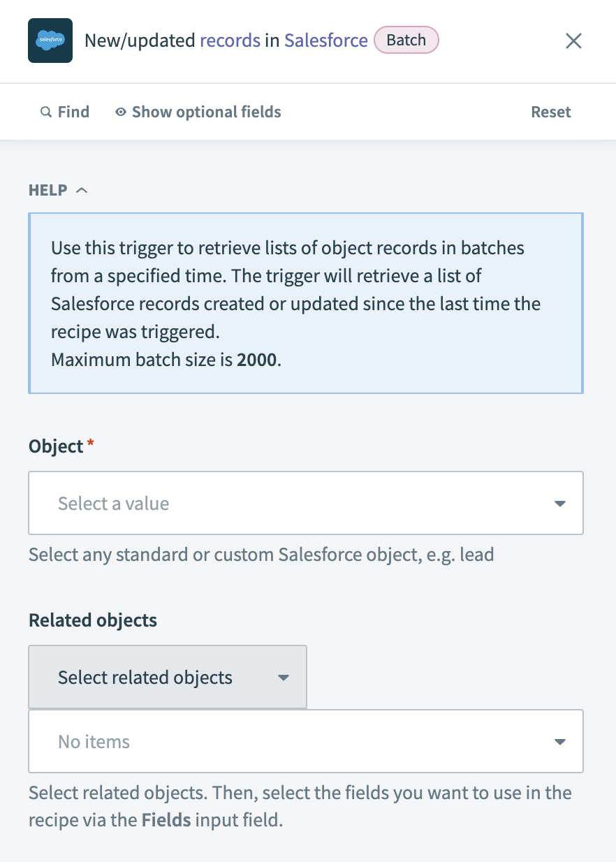Show optional fields for this trigger
The height and width of the screenshot is (862, 616).
[206, 112]
